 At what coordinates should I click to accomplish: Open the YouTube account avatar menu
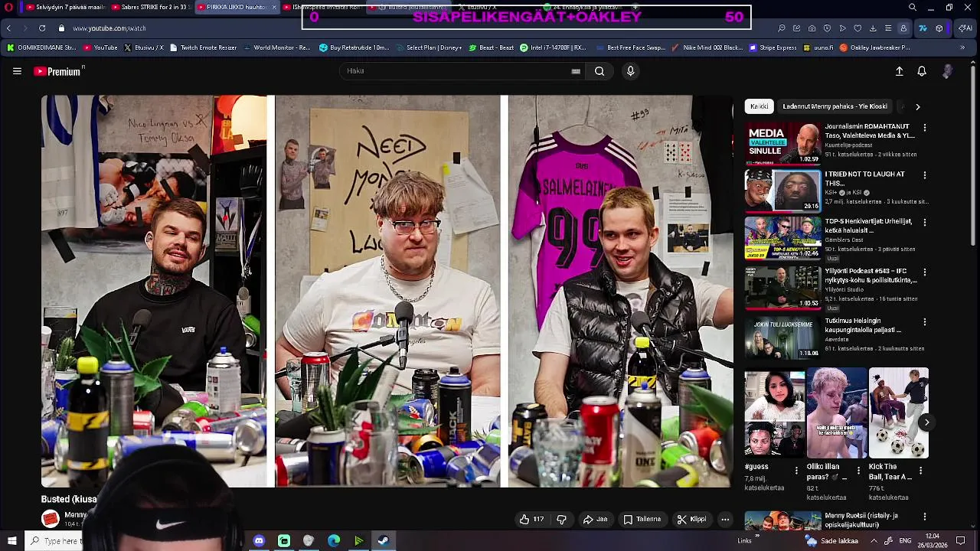coord(947,71)
